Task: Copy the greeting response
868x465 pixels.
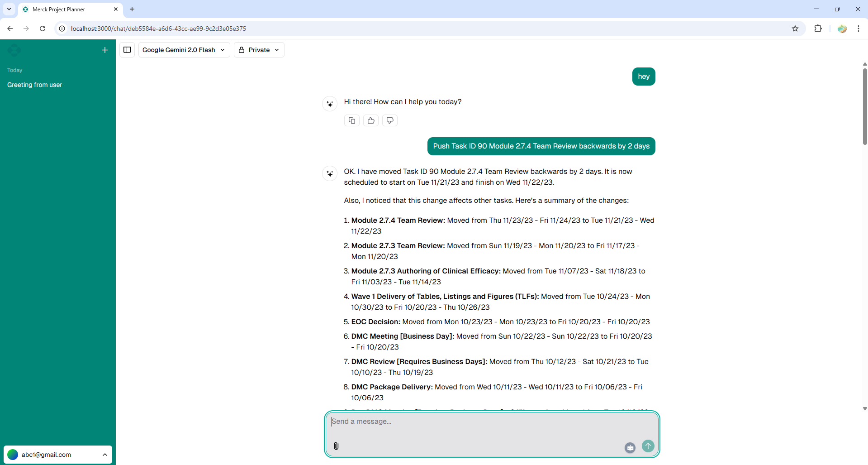Action: click(352, 120)
